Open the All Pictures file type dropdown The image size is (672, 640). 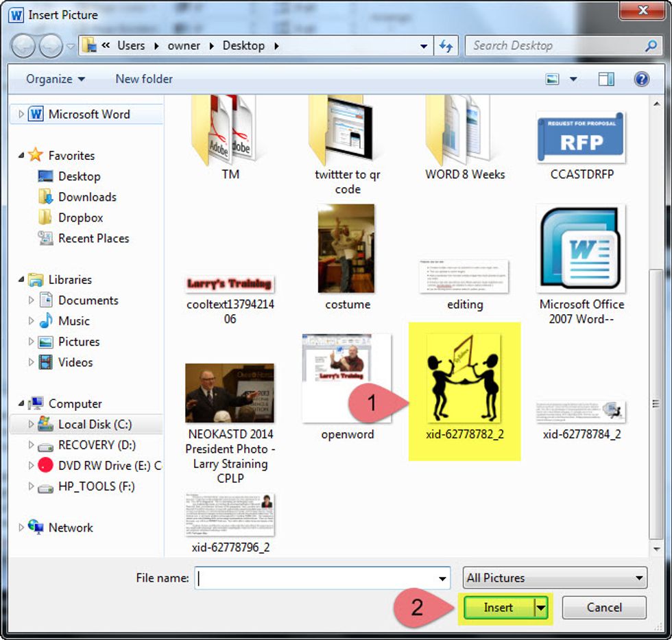tap(554, 578)
